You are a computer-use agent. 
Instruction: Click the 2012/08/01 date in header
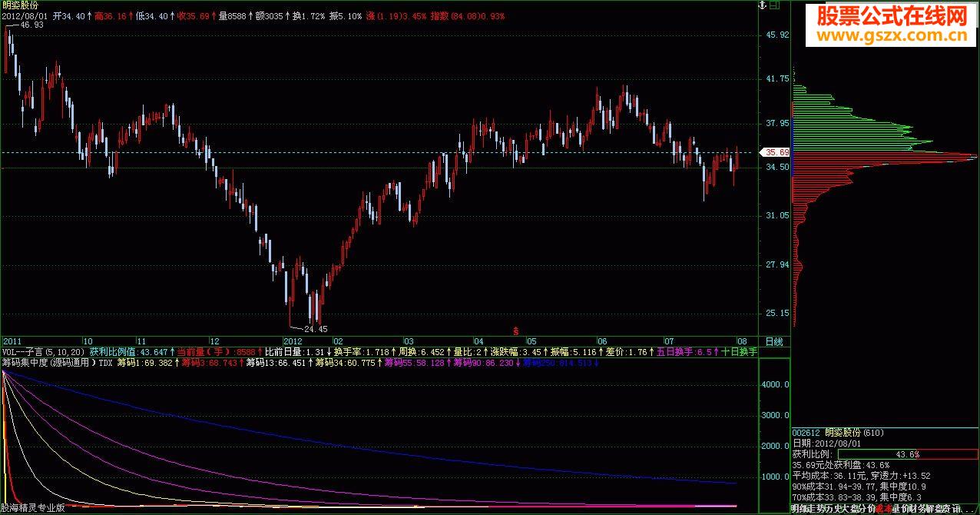[x=25, y=15]
